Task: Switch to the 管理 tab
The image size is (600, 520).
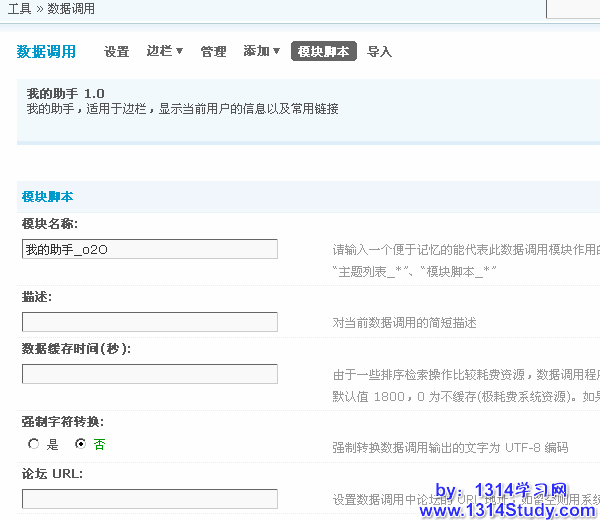Action: (x=213, y=52)
